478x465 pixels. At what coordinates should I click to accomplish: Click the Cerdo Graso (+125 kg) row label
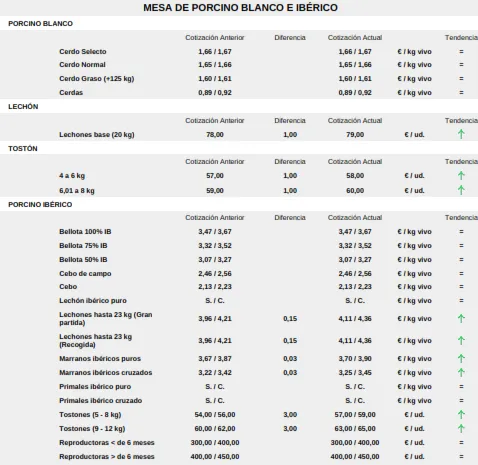pyautogui.click(x=97, y=79)
